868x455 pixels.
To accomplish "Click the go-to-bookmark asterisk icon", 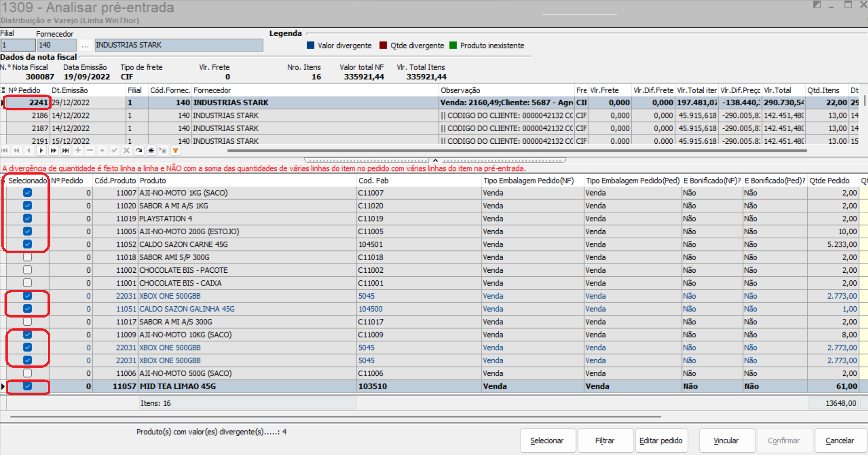I will (163, 151).
